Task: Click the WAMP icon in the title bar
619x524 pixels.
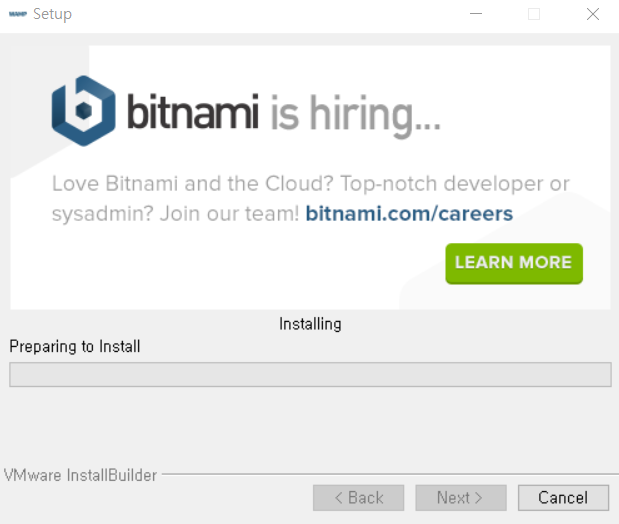Action: 18,14
